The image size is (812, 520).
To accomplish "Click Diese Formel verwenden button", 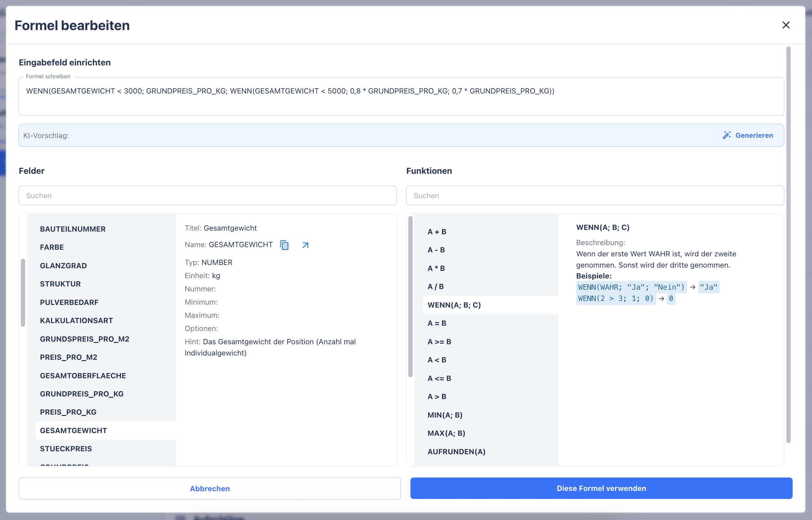I will 601,488.
